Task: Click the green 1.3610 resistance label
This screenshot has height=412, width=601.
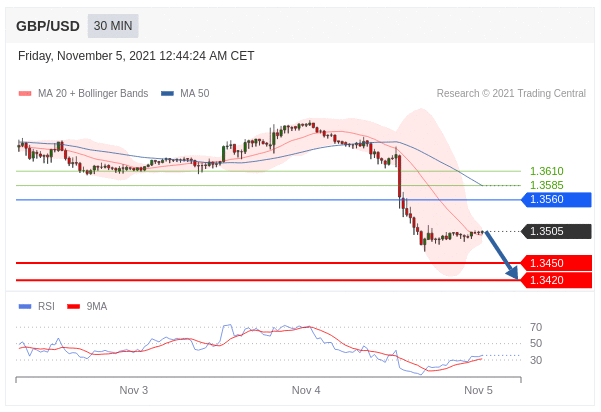Action: click(546, 171)
